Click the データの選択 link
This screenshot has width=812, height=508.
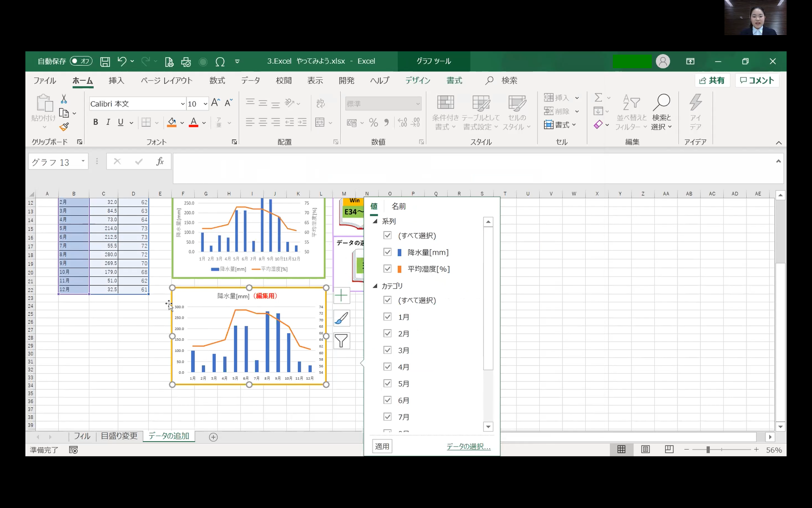pos(469,447)
